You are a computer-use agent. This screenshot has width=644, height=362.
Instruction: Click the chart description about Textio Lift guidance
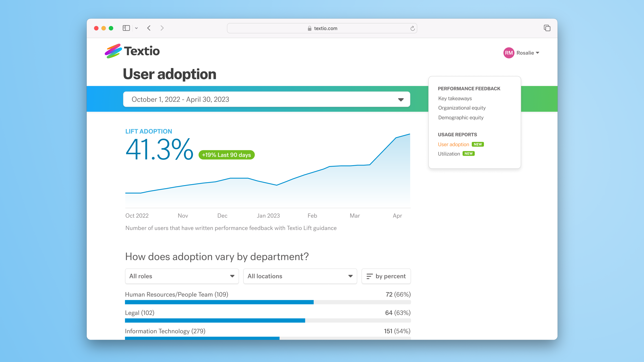(x=231, y=228)
